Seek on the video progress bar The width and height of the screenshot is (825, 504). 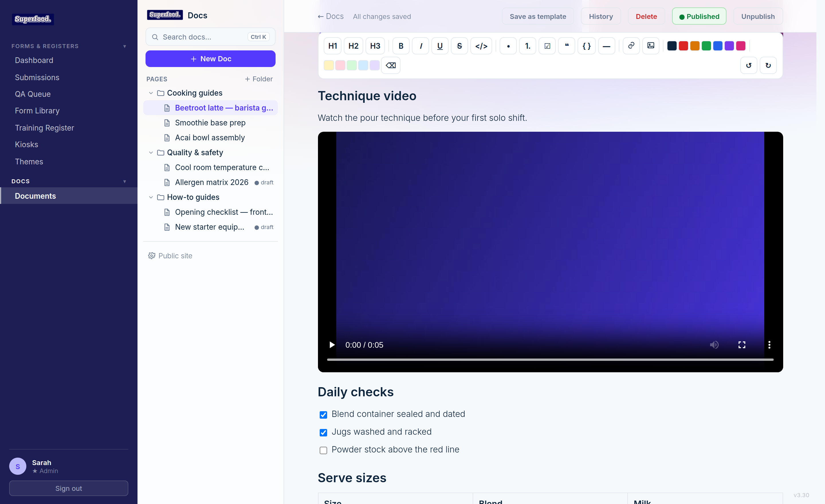click(550, 359)
